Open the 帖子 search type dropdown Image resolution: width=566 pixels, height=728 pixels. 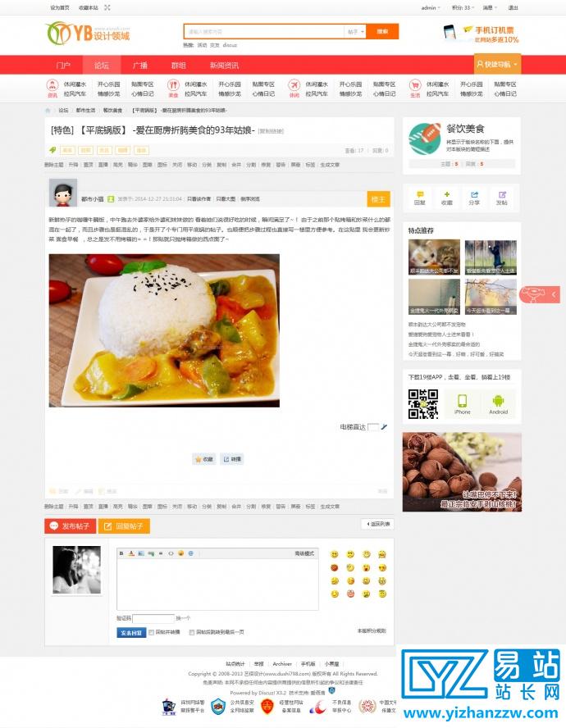click(x=355, y=32)
